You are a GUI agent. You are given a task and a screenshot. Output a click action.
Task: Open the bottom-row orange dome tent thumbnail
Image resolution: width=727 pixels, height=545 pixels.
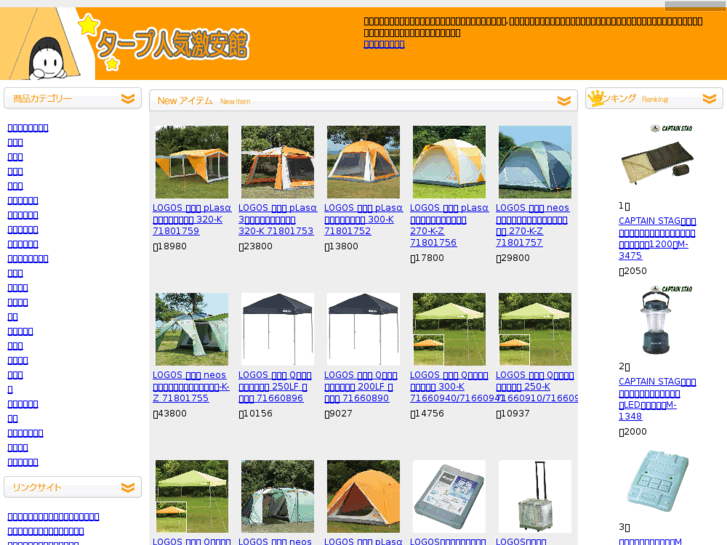pyautogui.click(x=364, y=496)
